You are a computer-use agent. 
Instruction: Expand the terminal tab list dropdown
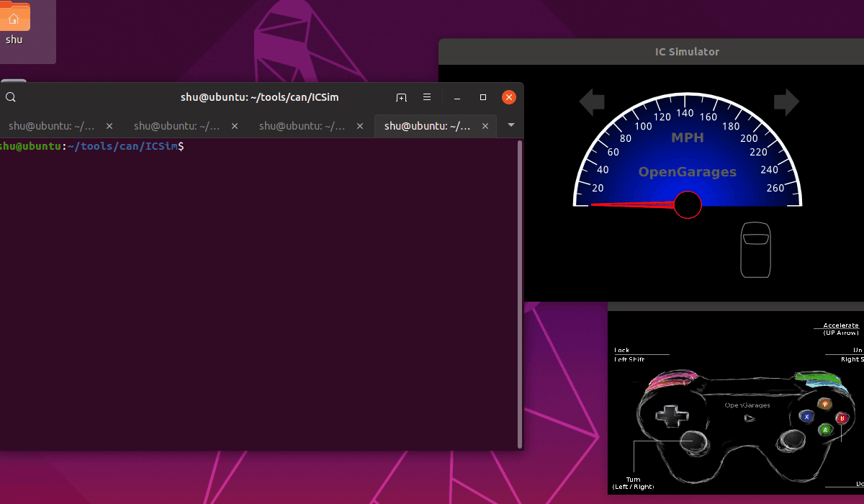511,125
